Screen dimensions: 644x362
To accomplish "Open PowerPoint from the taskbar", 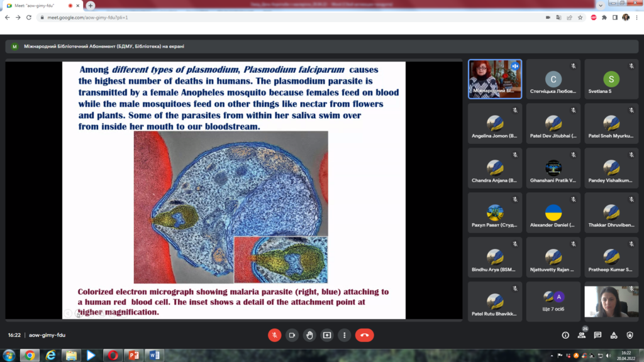I will pos(133,355).
